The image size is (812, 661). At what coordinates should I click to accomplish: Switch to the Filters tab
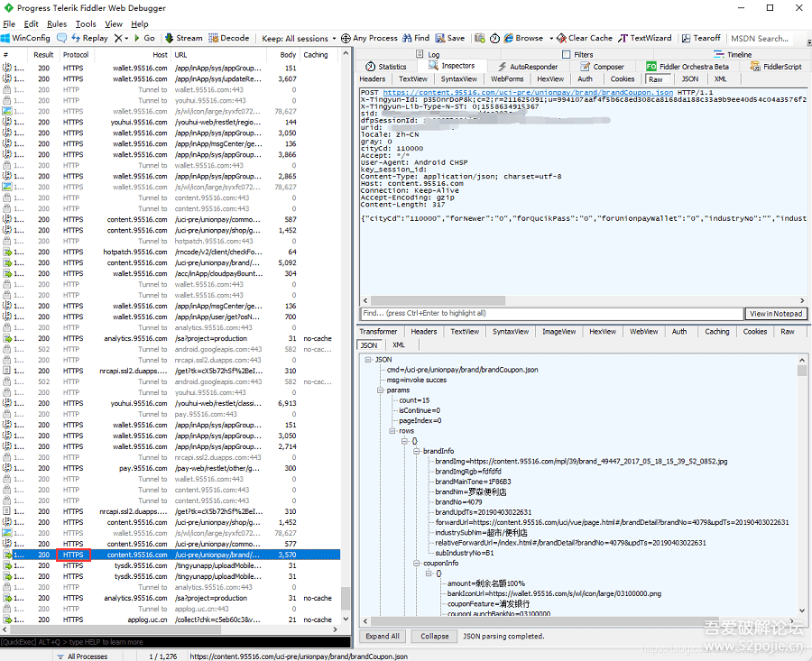pos(577,54)
